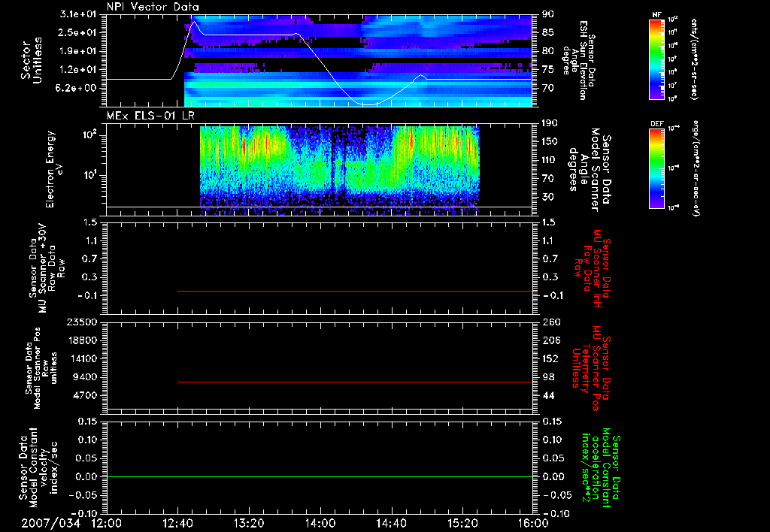Screen dimensions: 770x532
Task: Click the 90 degree elevation tick label
Action: [x=548, y=14]
